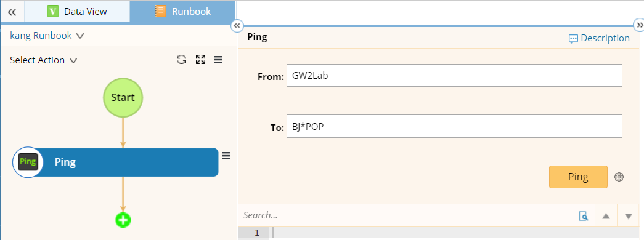
Task: Expand the right-side pane arrow
Action: pos(639,25)
